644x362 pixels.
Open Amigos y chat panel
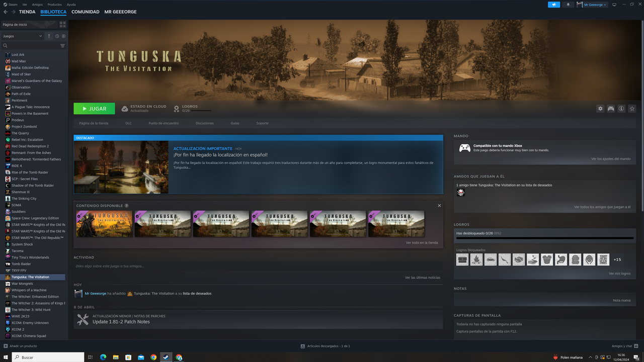point(624,346)
